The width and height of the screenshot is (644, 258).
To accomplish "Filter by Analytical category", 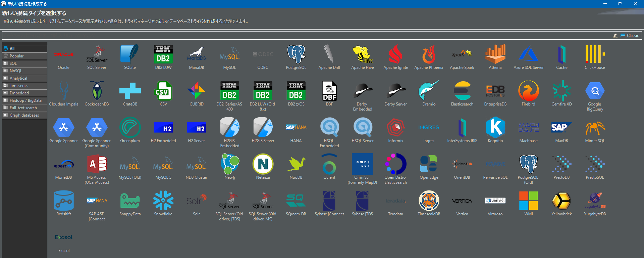I will 24,78.
